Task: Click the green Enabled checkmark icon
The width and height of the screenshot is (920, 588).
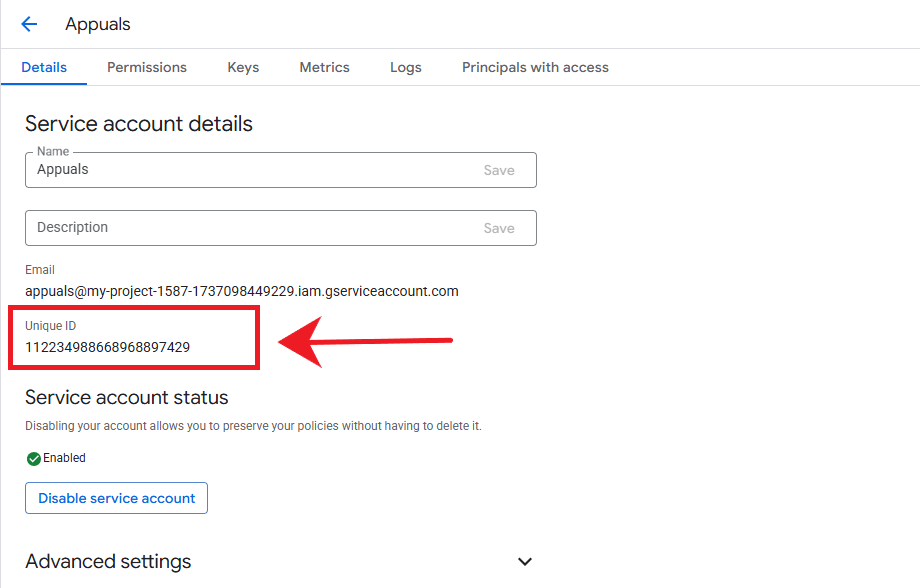Action: pyautogui.click(x=33, y=458)
